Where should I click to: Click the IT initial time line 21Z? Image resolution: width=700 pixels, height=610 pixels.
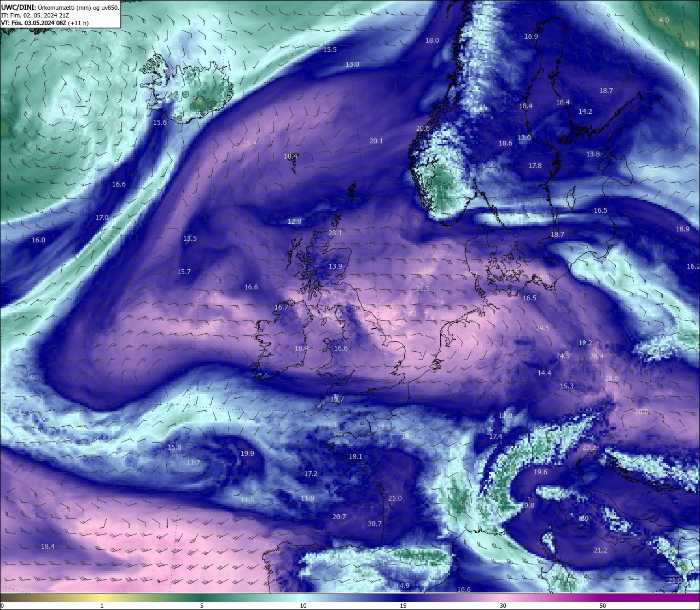(35, 15)
